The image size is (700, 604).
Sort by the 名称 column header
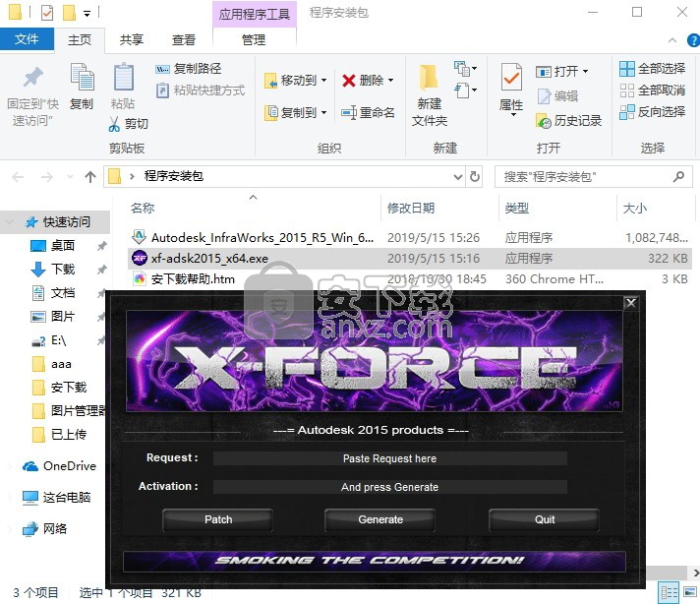point(143,209)
